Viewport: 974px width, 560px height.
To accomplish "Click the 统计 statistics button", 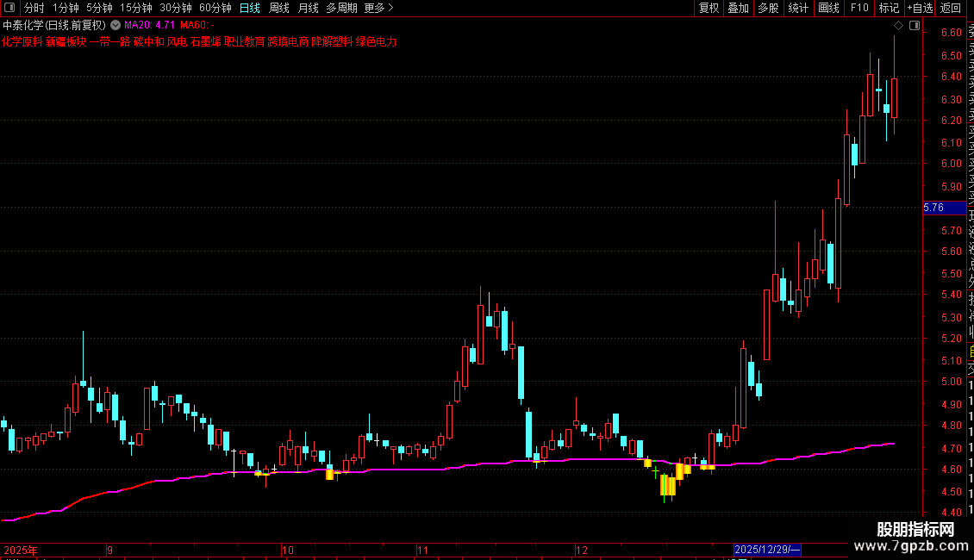I will coord(798,8).
